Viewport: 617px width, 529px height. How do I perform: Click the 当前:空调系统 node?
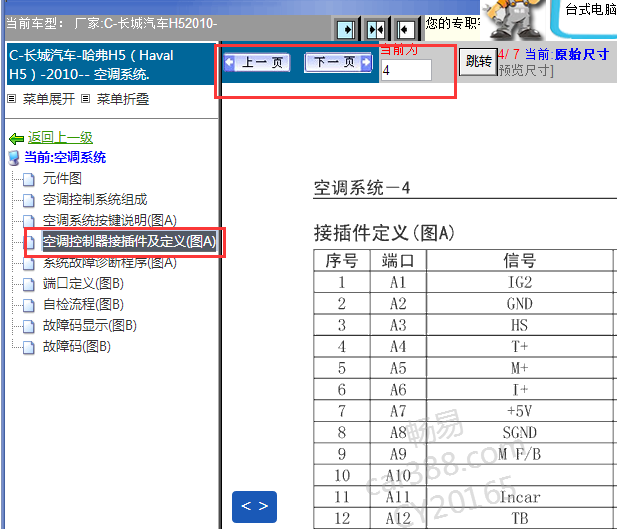[65, 157]
